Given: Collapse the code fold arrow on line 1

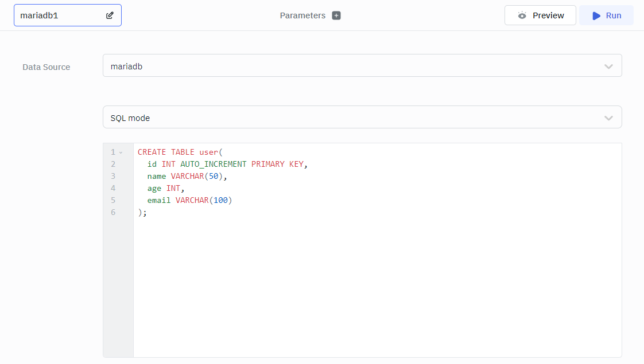Looking at the screenshot, I should [121, 152].
